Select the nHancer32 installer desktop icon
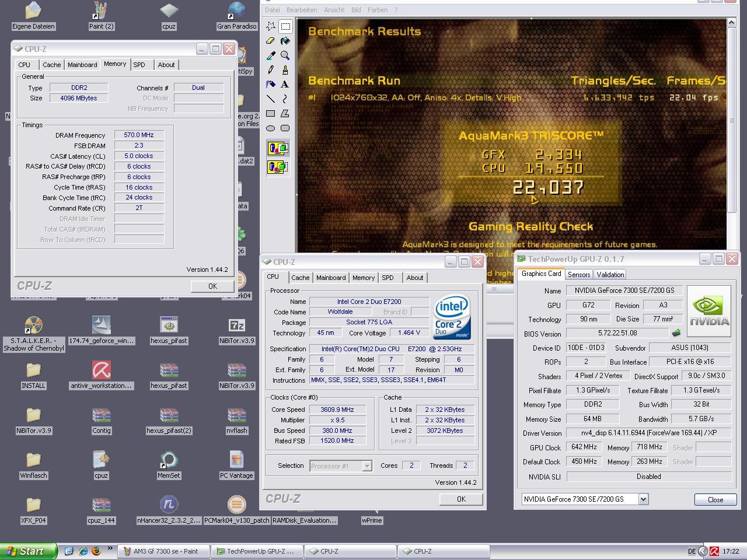The height and width of the screenshot is (560, 747). (169, 509)
